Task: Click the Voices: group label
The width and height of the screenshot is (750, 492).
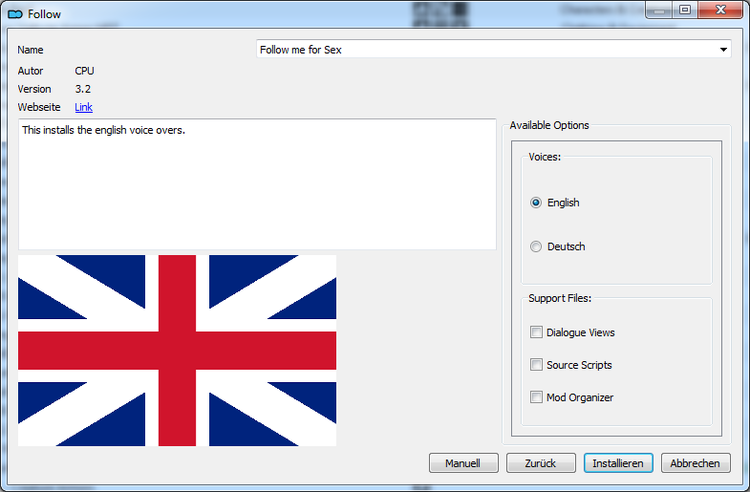Action: 544,157
